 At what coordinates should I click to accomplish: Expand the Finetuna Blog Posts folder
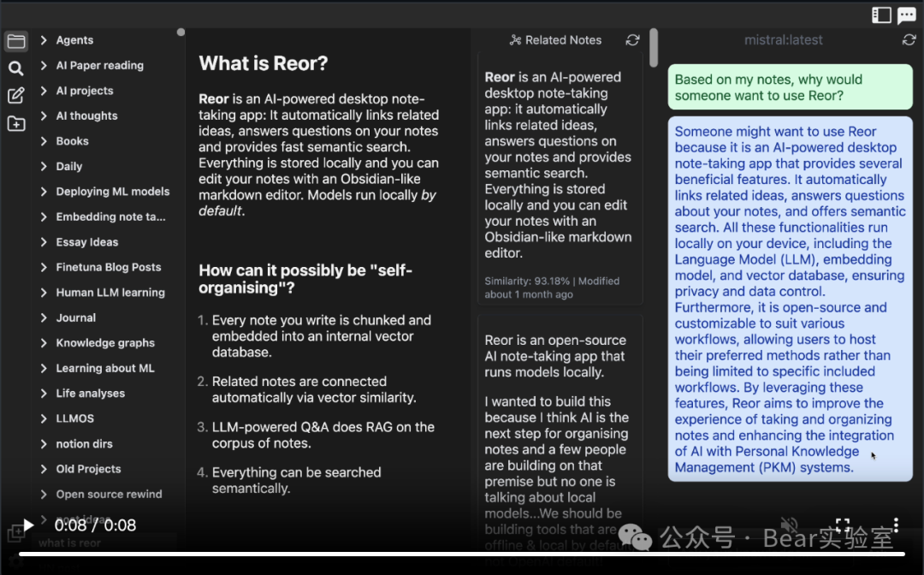tap(44, 268)
